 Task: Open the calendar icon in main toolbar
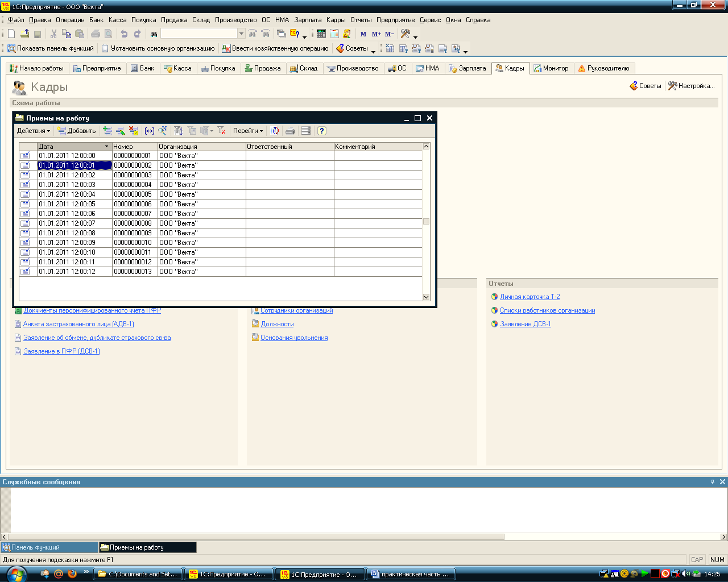[x=334, y=34]
